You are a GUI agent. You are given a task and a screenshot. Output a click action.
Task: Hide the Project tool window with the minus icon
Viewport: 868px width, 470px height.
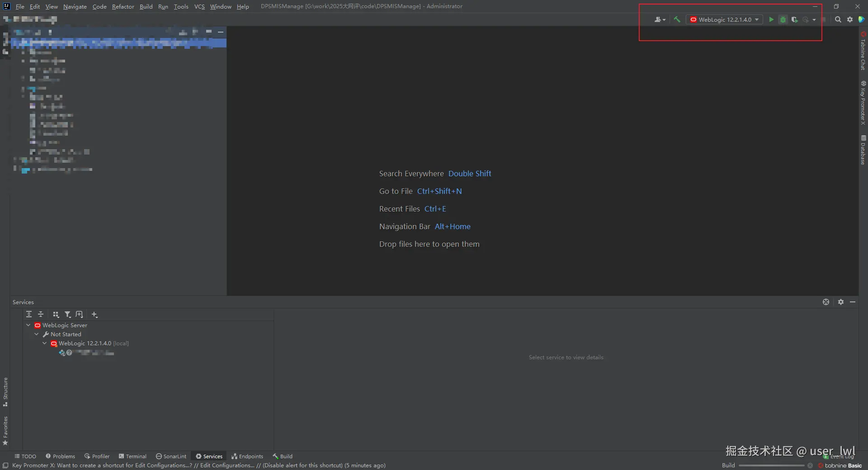point(221,32)
